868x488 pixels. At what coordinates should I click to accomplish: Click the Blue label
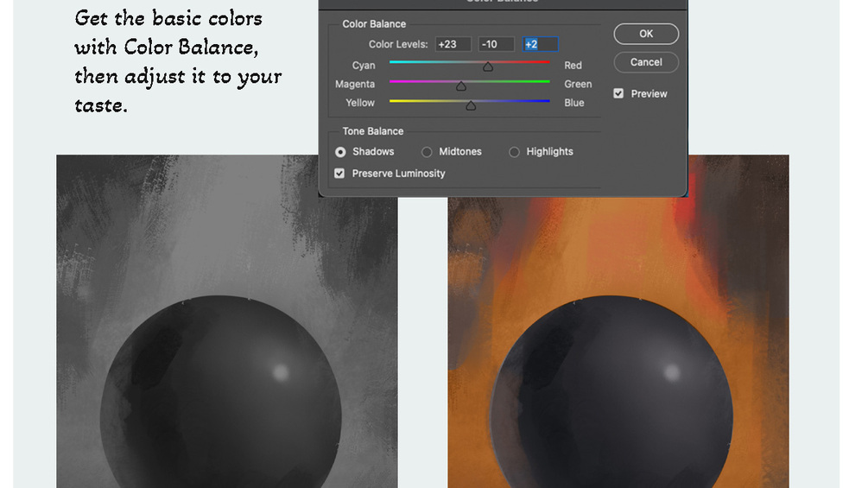click(574, 103)
